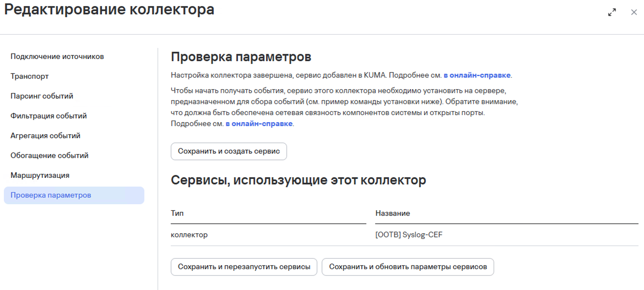Click Сохранить и создать сервис button
This screenshot has width=644, height=290.
[x=228, y=151]
